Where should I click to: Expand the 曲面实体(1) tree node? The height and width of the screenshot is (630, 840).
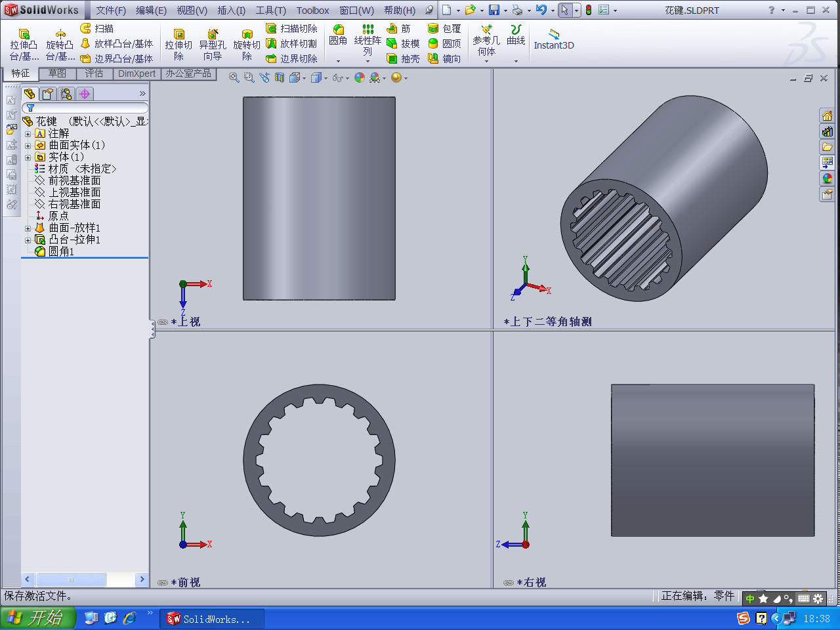pyautogui.click(x=28, y=146)
